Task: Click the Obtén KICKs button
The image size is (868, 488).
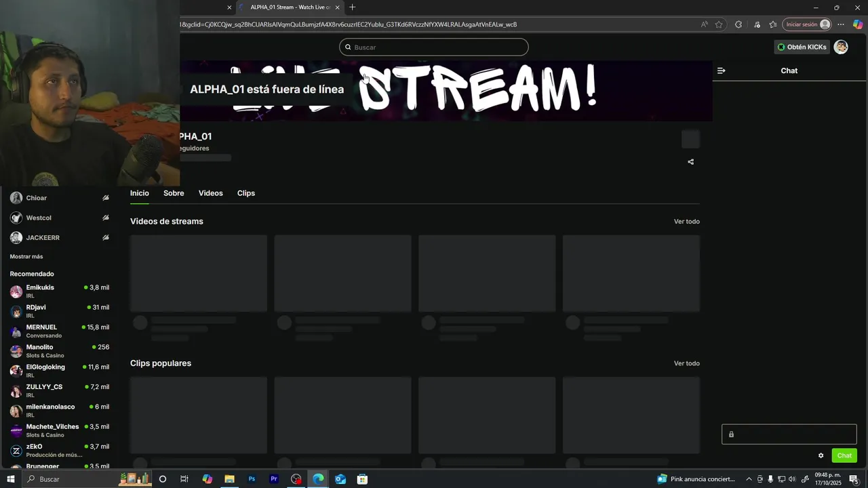Action: point(802,47)
